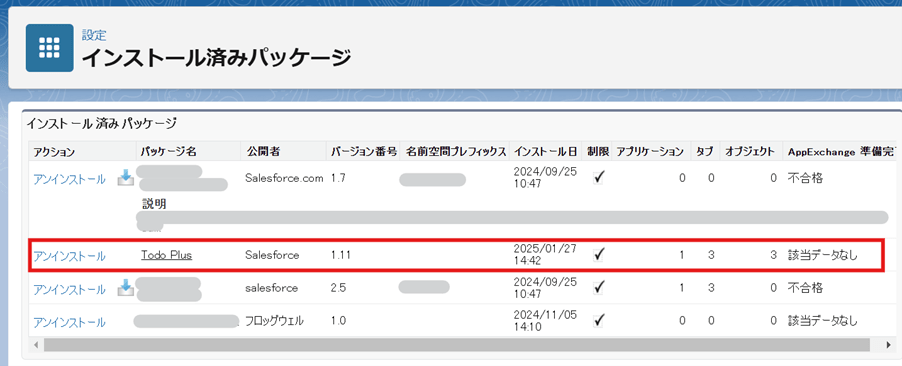
Task: Click the 設定 breadcrumb text
Action: pyautogui.click(x=94, y=35)
